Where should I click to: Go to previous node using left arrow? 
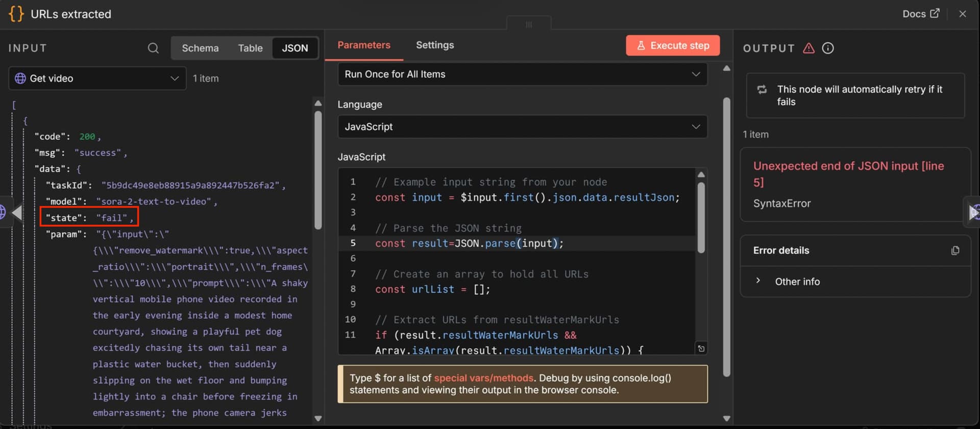[x=17, y=212]
